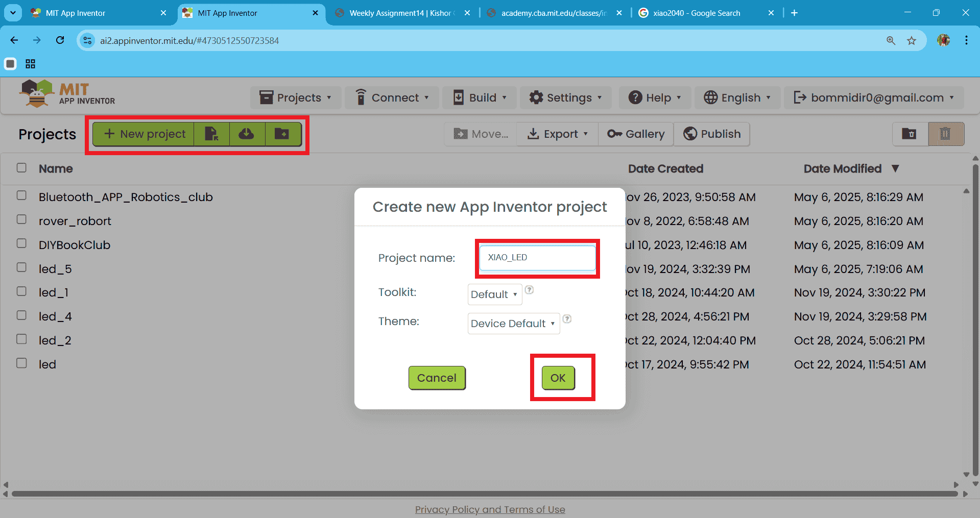This screenshot has height=518, width=980.
Task: Open the Chrome profile avatar
Action: point(944,40)
